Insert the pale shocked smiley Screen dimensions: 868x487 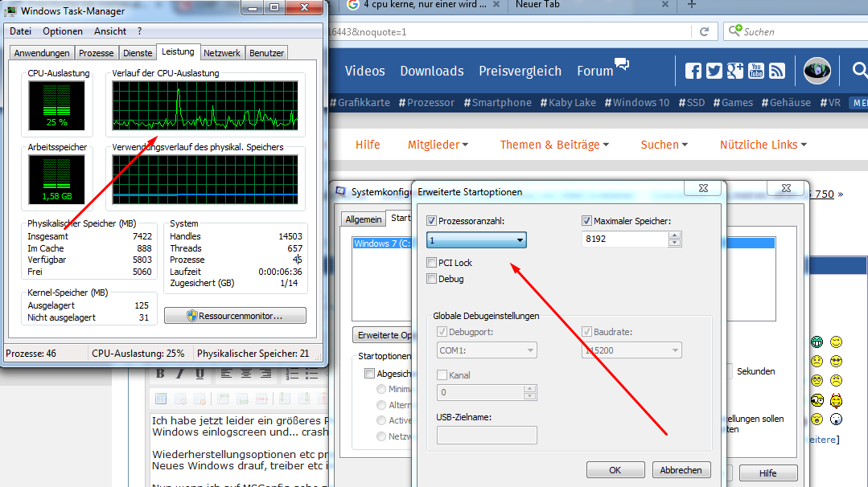tap(836, 419)
